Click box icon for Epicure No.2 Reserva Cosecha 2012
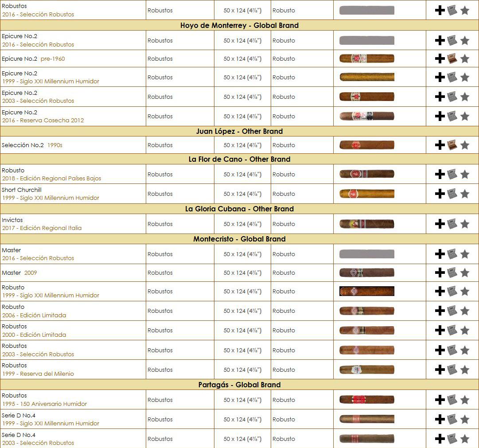 point(452,117)
